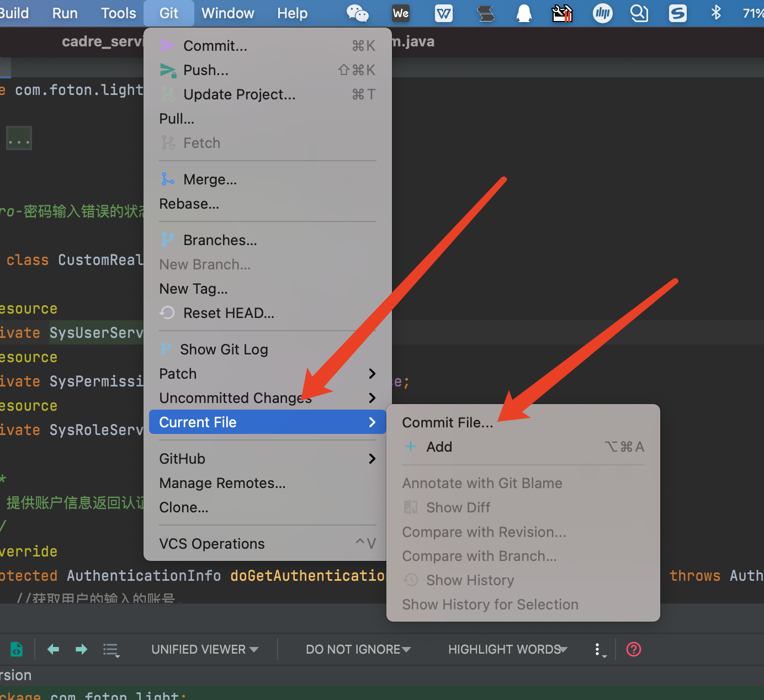Screen dimensions: 764x700
Task: Click the throws keyword in the editor
Action: coord(694,575)
